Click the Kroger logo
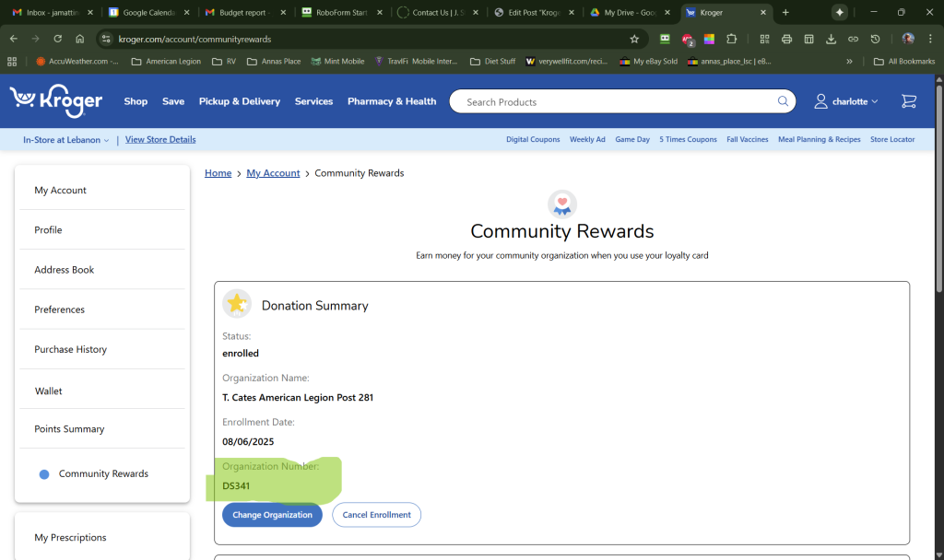Viewport: 944px width, 560px height. coord(55,101)
